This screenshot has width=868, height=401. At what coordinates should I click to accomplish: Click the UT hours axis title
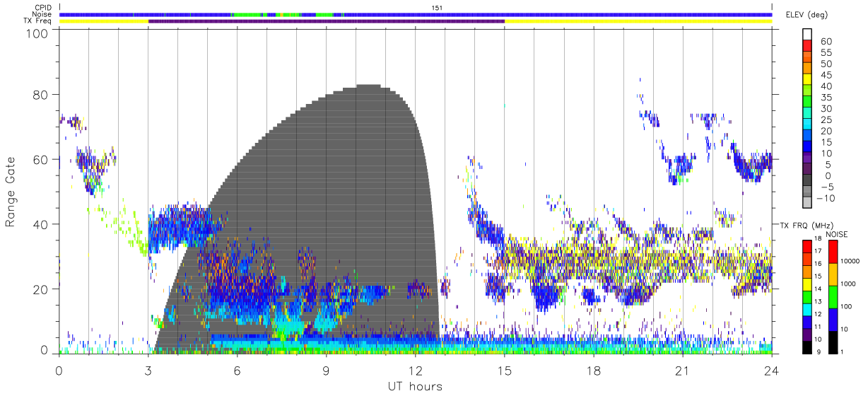tap(414, 386)
